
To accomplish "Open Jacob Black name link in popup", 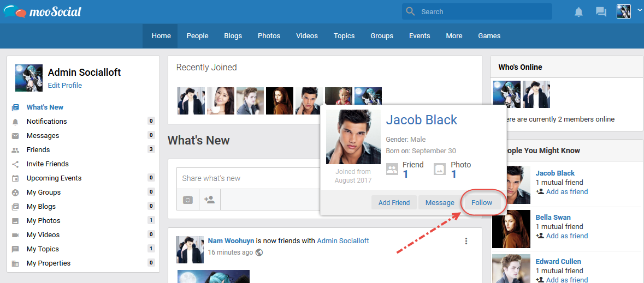I will pos(421,120).
